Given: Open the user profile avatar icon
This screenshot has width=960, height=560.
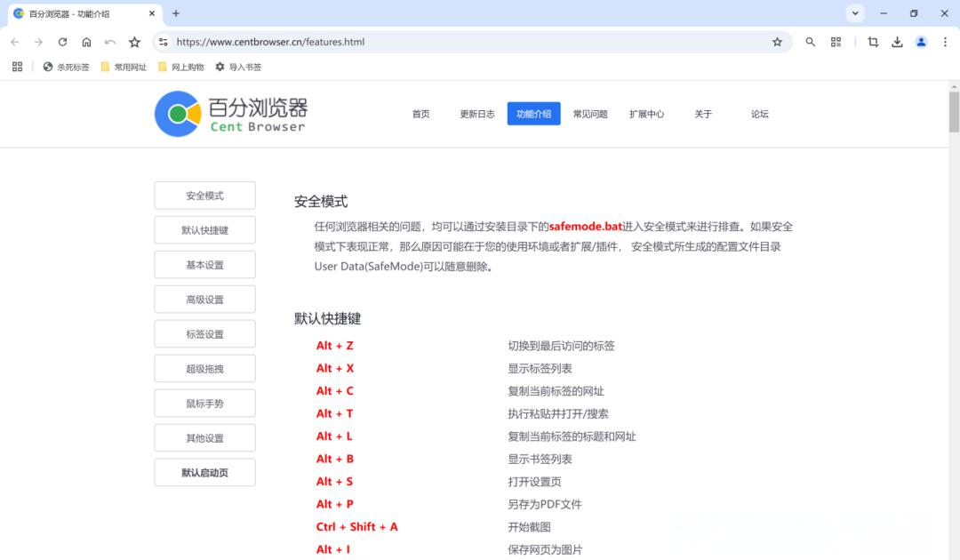Looking at the screenshot, I should click(921, 42).
